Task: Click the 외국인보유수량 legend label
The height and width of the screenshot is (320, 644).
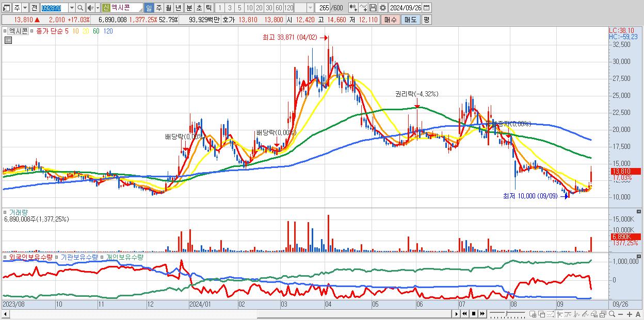Action: click(x=31, y=257)
